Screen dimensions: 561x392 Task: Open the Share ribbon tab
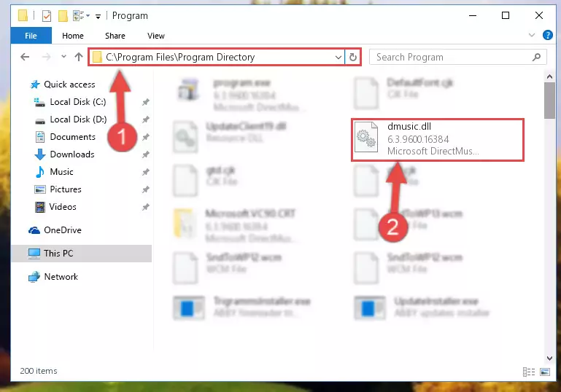(x=115, y=36)
